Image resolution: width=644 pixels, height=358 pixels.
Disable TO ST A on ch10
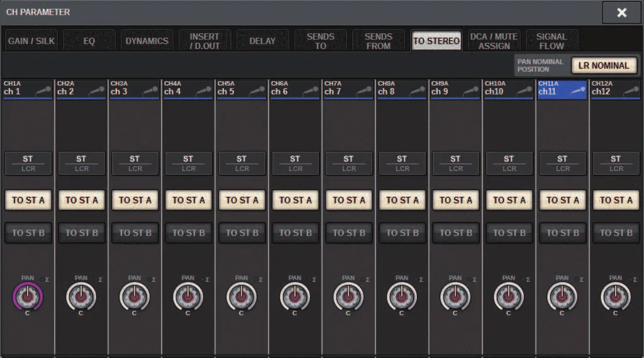pyautogui.click(x=509, y=200)
